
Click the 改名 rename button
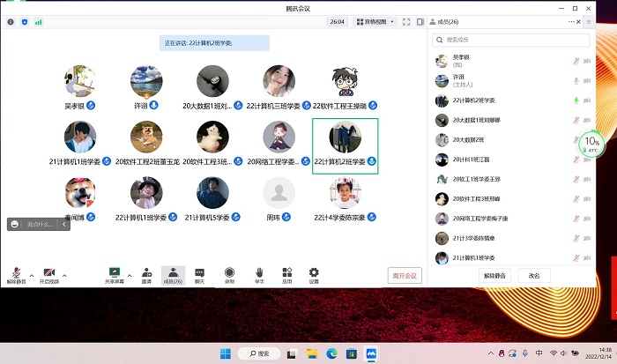click(x=534, y=275)
